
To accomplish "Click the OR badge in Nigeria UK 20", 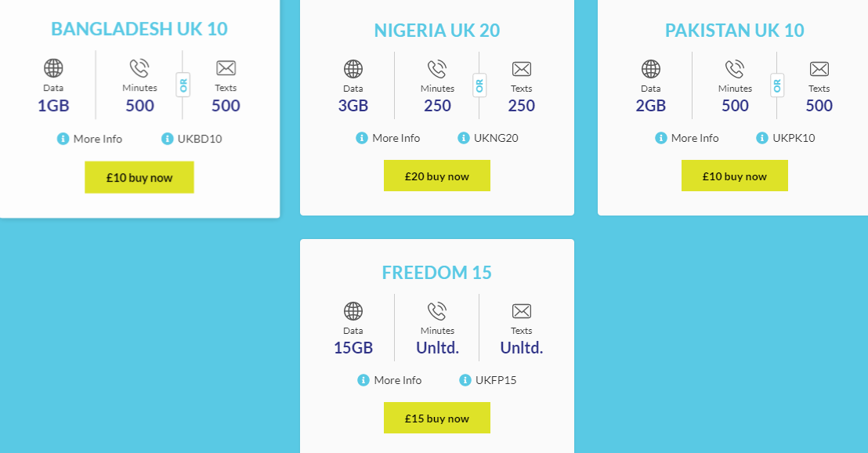I will click(479, 85).
